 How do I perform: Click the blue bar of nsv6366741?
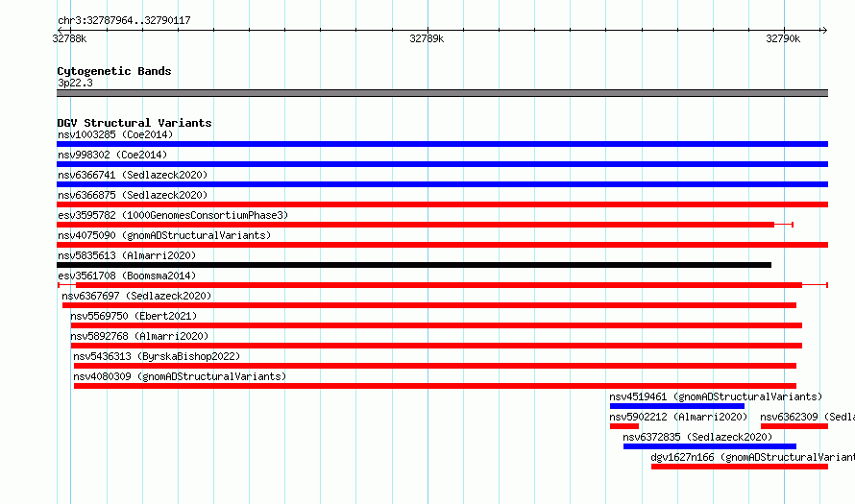442,184
